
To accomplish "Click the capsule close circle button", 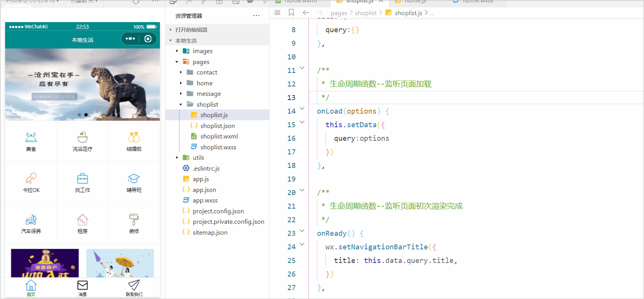I will point(148,39).
